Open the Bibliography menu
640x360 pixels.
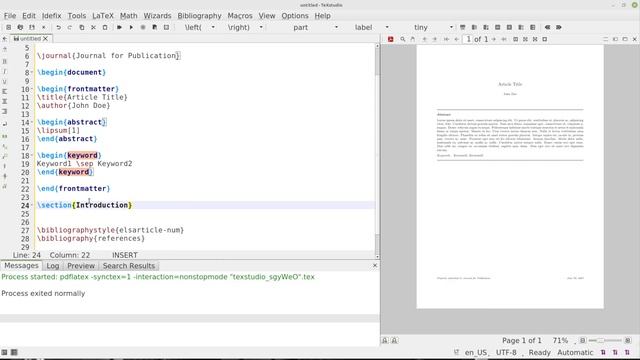(x=199, y=16)
